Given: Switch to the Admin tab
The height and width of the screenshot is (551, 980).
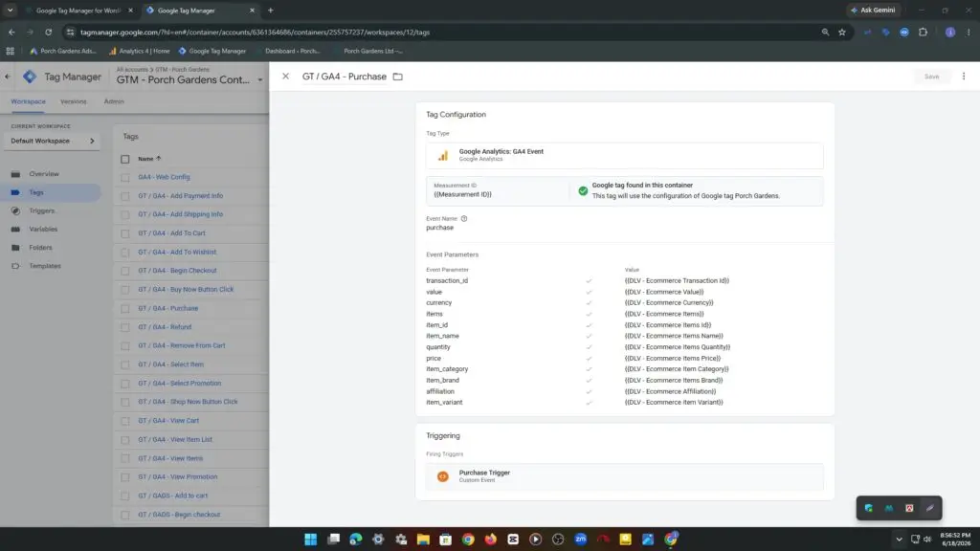Looking at the screenshot, I should pyautogui.click(x=114, y=101).
